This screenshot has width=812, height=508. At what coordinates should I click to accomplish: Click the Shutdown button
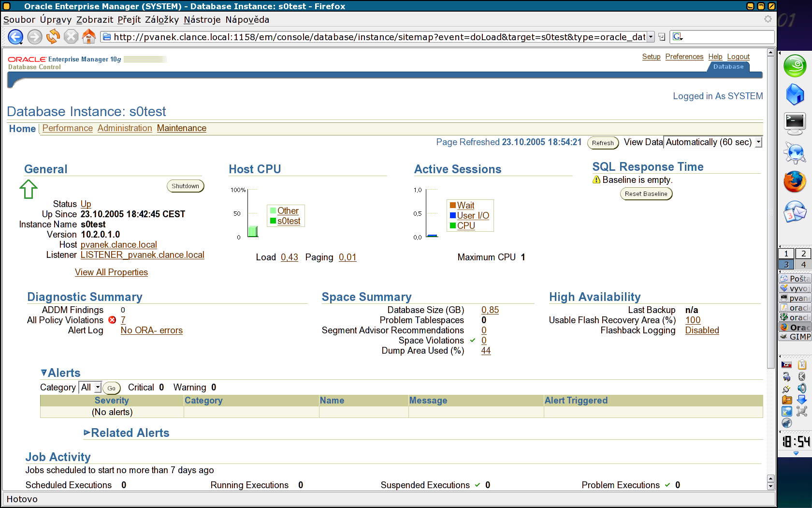click(x=185, y=186)
